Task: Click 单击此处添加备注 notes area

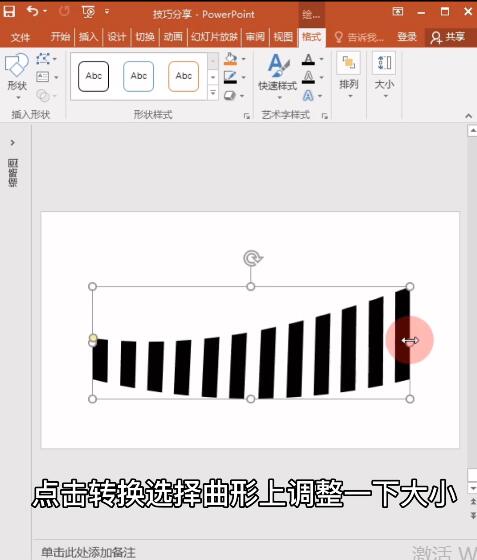Action: tap(88, 552)
